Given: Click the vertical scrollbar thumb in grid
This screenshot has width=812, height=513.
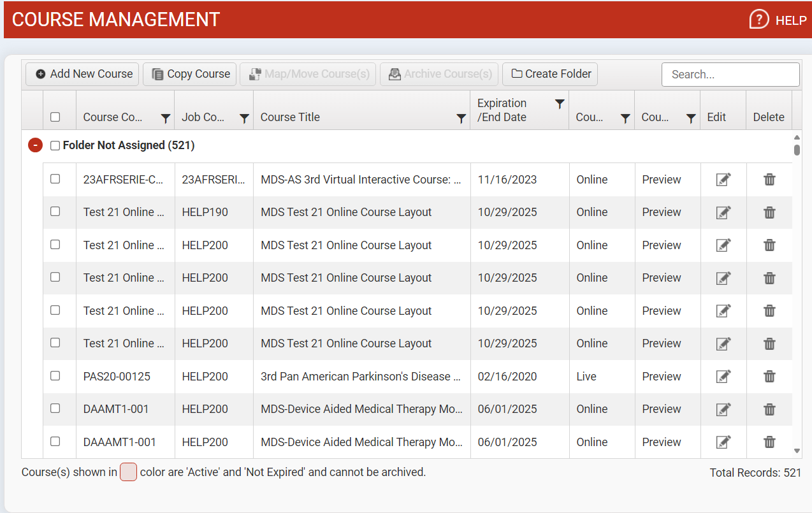Looking at the screenshot, I should click(797, 150).
